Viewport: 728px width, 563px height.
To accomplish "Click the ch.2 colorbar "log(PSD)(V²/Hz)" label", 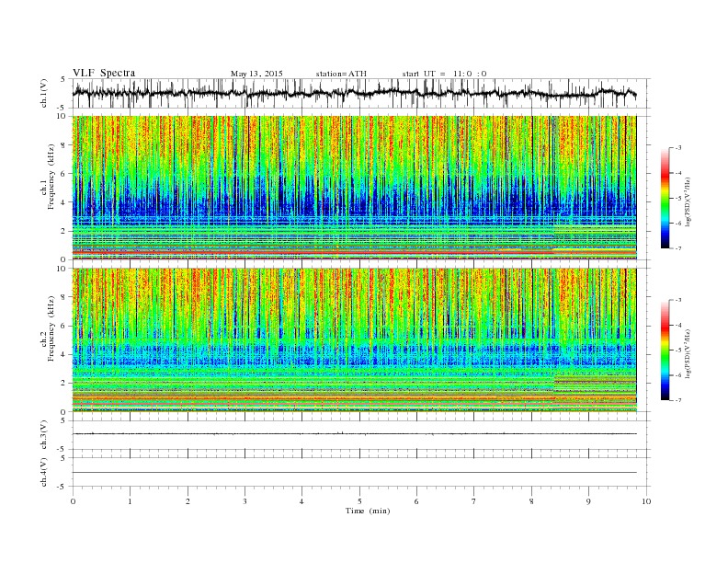I will coord(688,353).
